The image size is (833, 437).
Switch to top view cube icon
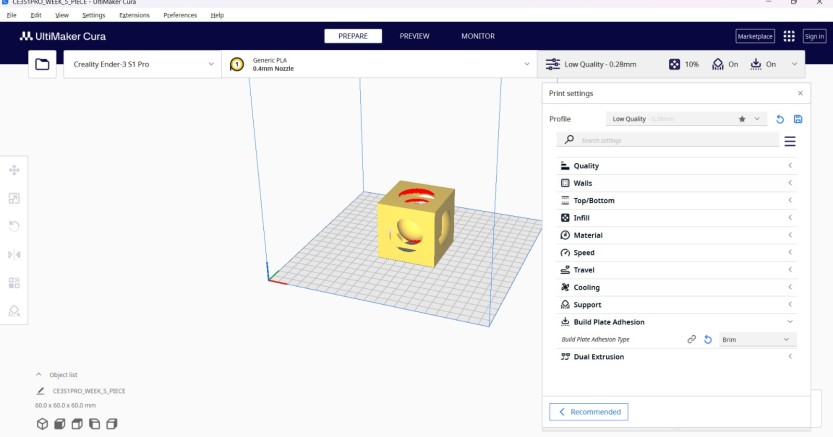[77, 424]
